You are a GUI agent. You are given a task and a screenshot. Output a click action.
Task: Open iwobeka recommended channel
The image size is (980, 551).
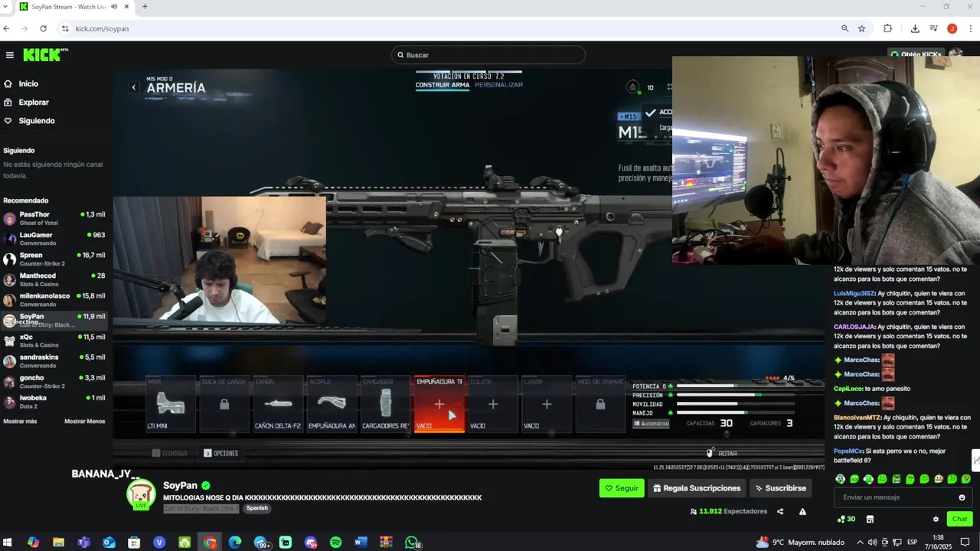54,402
